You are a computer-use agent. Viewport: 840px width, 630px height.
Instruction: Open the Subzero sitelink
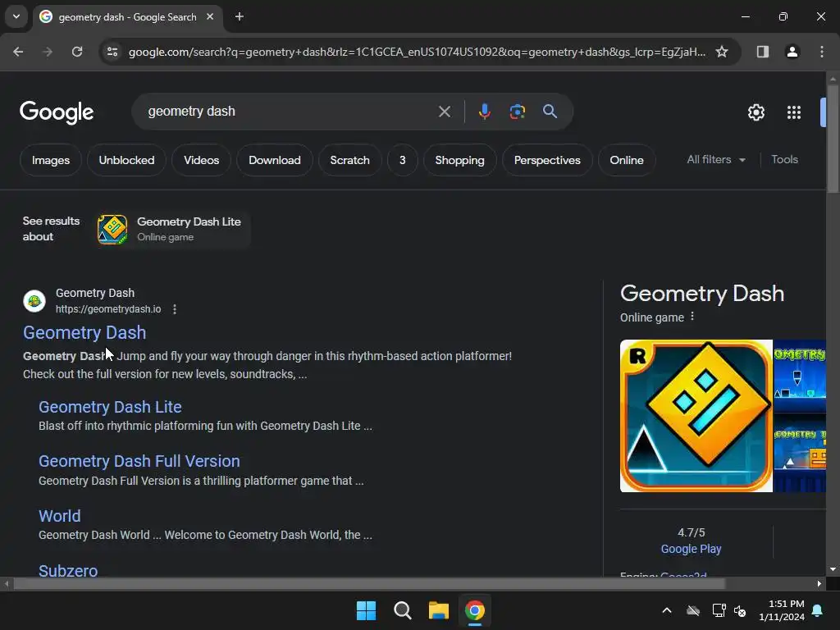tap(68, 569)
